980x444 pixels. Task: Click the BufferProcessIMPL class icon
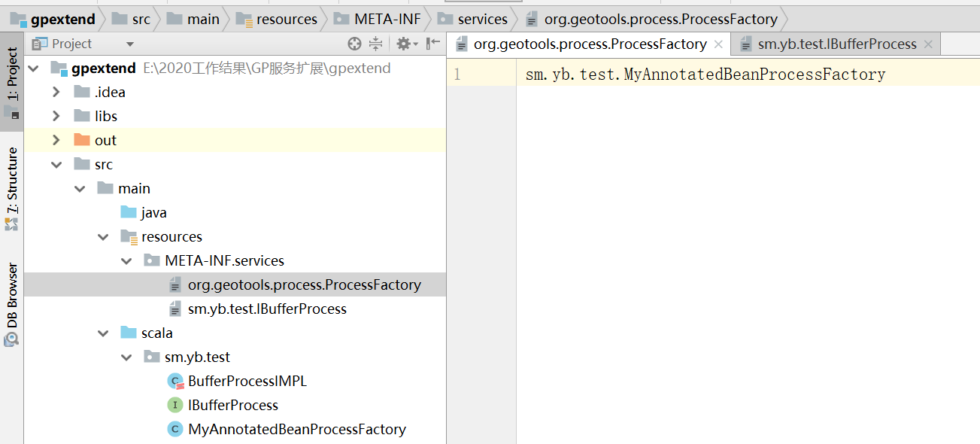coord(175,382)
